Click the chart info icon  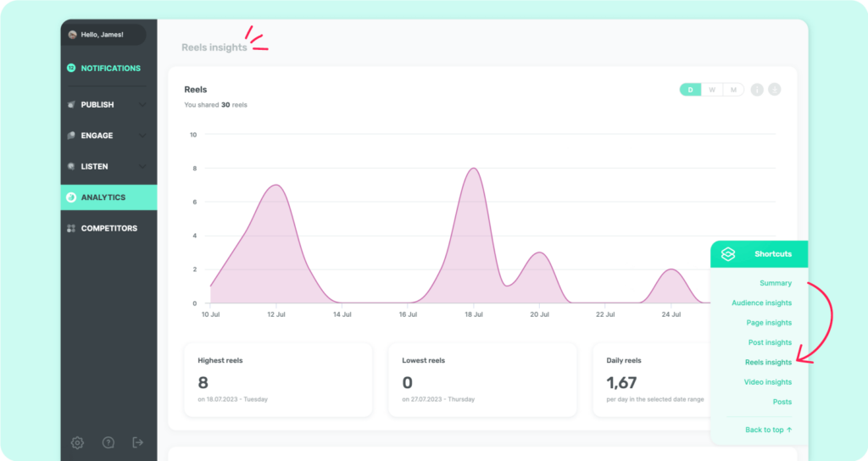[x=757, y=90]
